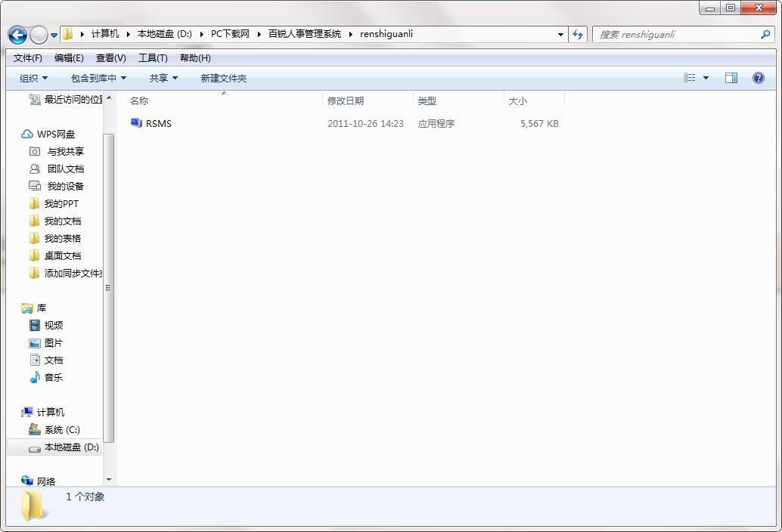This screenshot has height=532, width=782.
Task: Select 计算机 in the navigation pane
Action: tap(43, 413)
